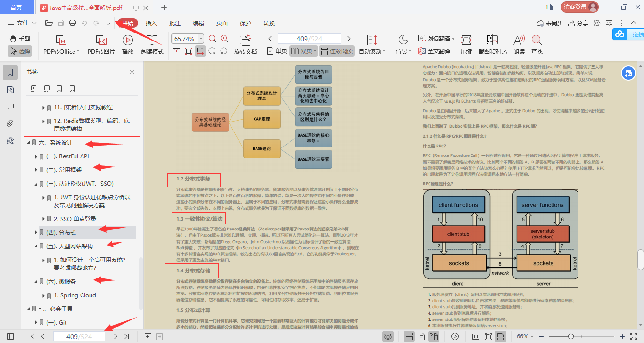Open 划词翻译 dropdown
This screenshot has width=644, height=343.
click(435, 39)
